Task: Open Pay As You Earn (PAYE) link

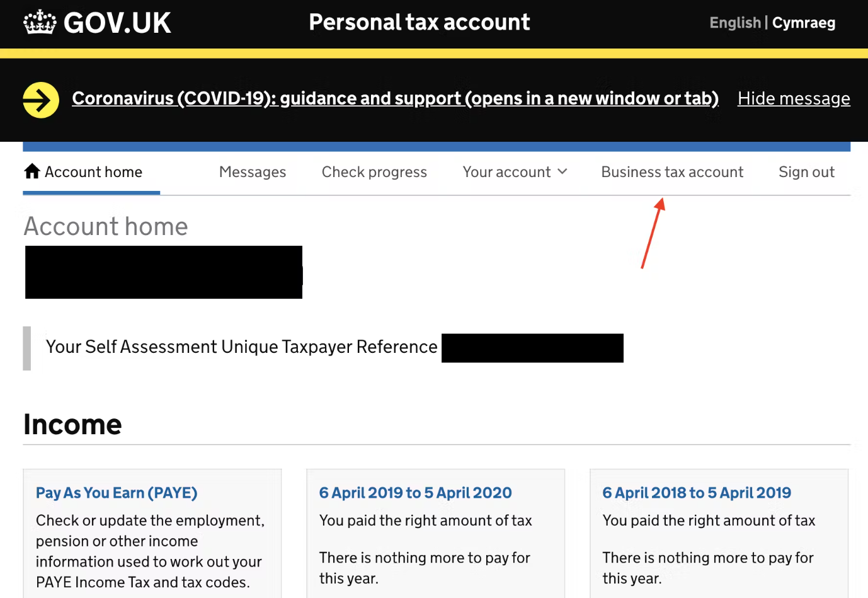Action: [x=117, y=493]
